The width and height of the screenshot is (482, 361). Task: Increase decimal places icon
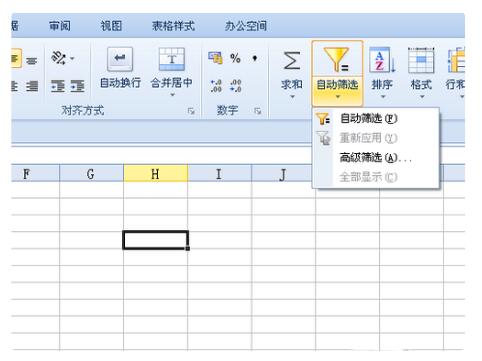pos(216,86)
